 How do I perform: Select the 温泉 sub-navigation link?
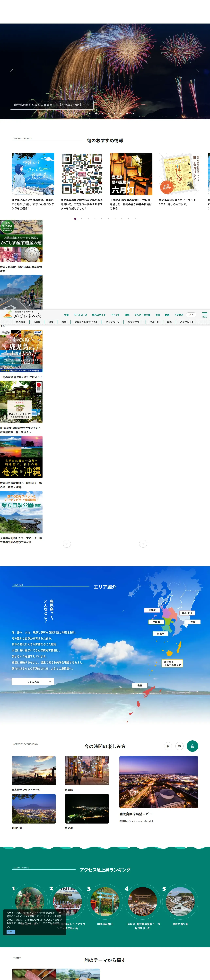click(x=51, y=322)
